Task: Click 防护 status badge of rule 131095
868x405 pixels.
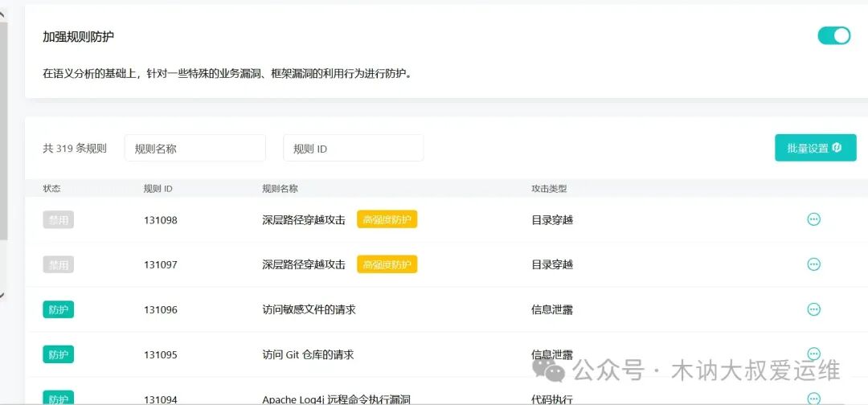Action: (58, 354)
